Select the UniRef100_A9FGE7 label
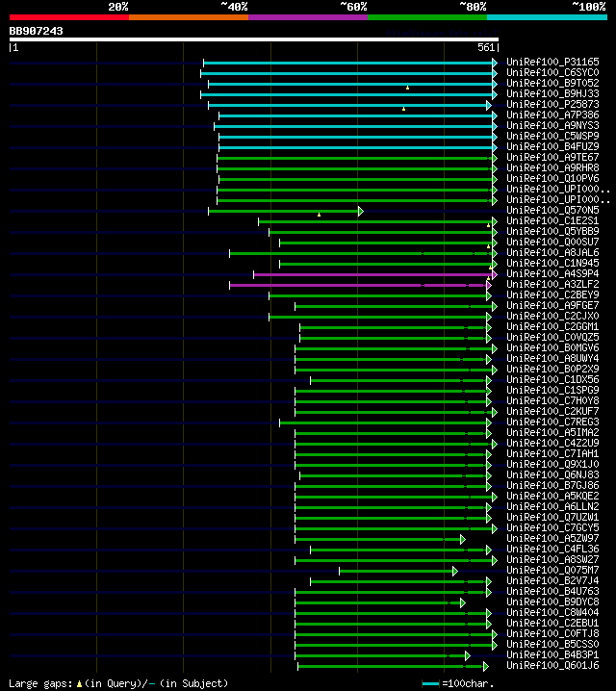616x691 pixels. click(552, 305)
